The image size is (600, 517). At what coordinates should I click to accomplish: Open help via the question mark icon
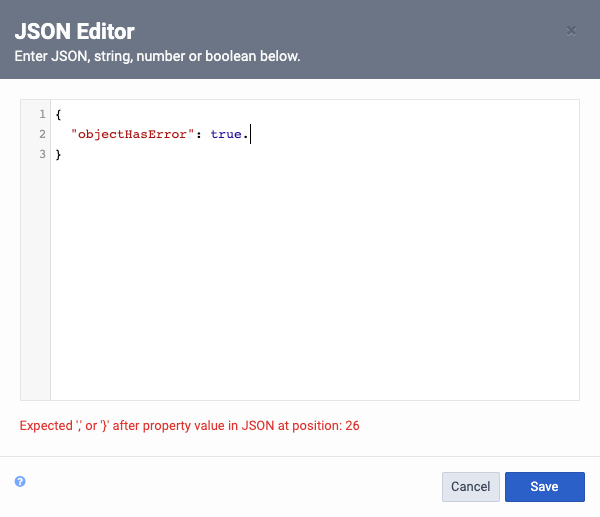tap(20, 481)
